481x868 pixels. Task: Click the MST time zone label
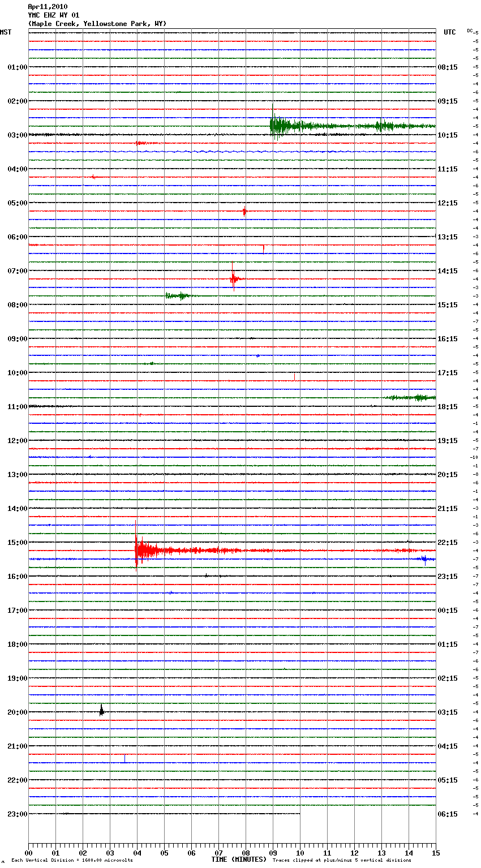tap(6, 32)
